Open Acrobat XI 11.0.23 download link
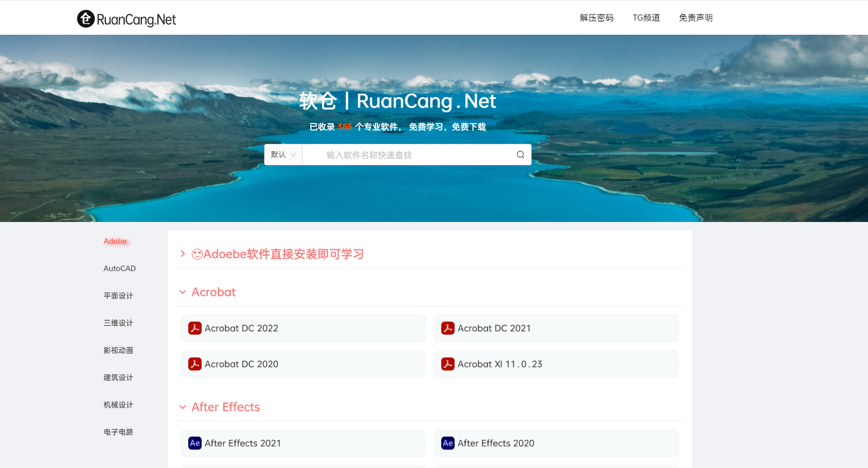The image size is (868, 468). 556,364
